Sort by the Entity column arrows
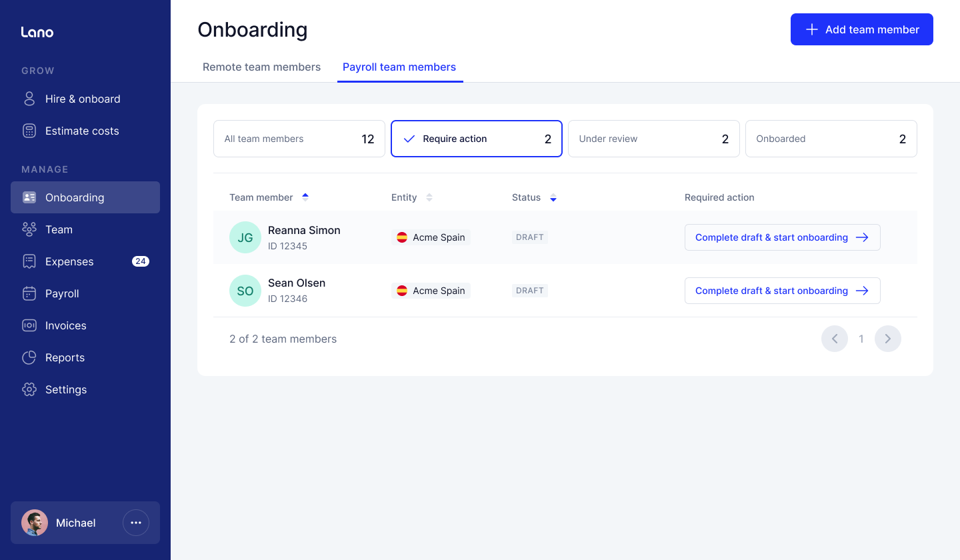This screenshot has width=960, height=560. tap(429, 197)
